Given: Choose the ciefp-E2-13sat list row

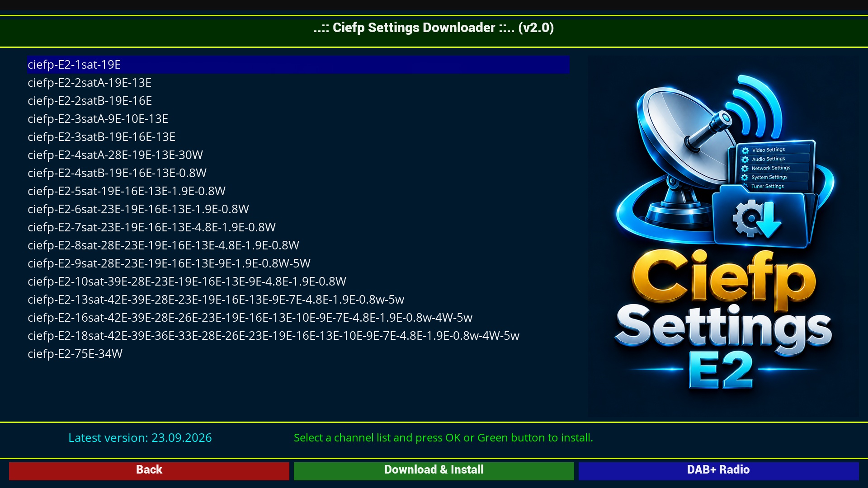Looking at the screenshot, I should 298,300.
